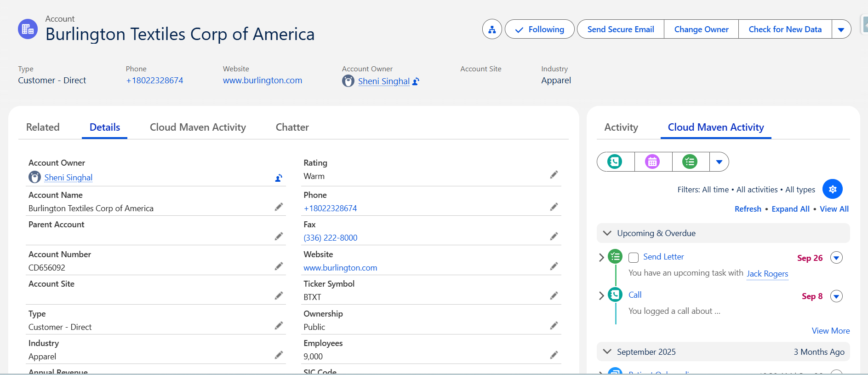Edit the Account Number field pencil
This screenshot has width=868, height=375.
point(279,266)
